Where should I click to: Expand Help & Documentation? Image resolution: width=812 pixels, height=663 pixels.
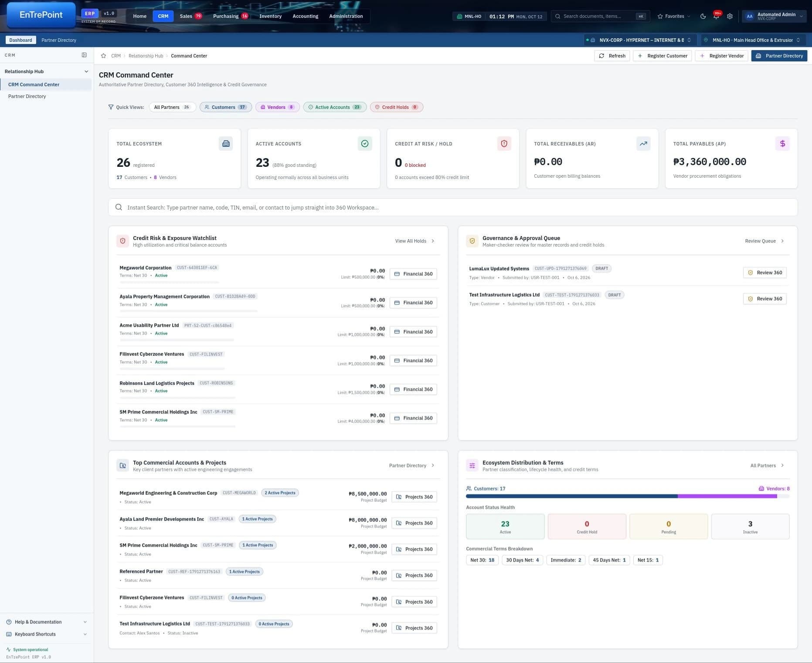point(46,622)
